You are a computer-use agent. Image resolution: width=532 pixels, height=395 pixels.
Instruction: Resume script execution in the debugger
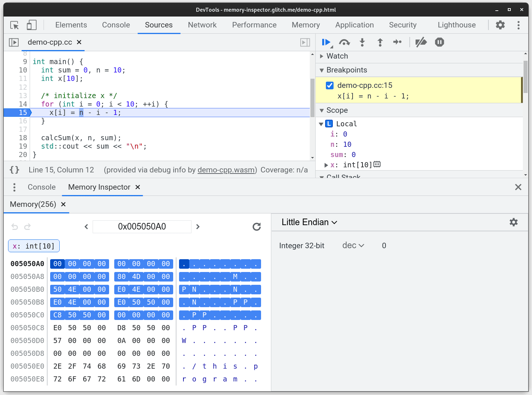pyautogui.click(x=325, y=42)
